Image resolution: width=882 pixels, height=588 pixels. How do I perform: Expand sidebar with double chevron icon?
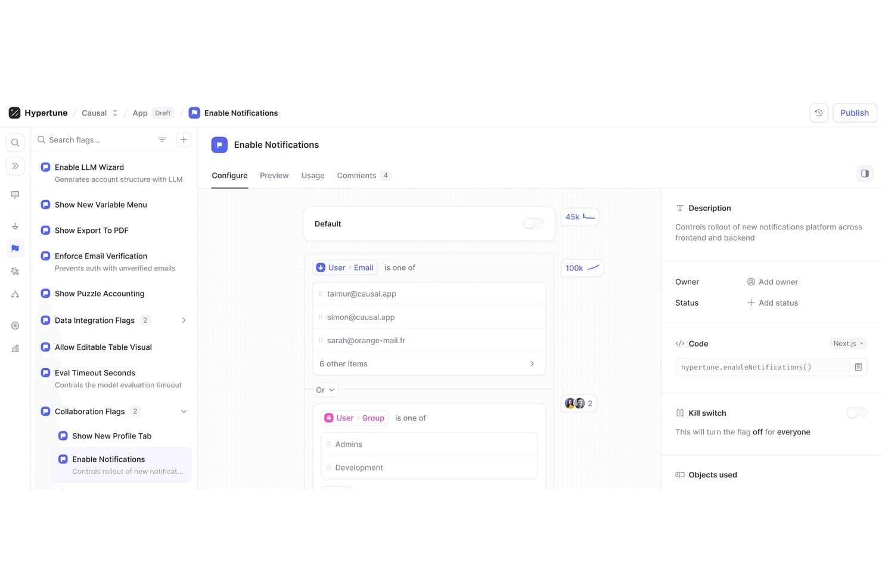[15, 166]
